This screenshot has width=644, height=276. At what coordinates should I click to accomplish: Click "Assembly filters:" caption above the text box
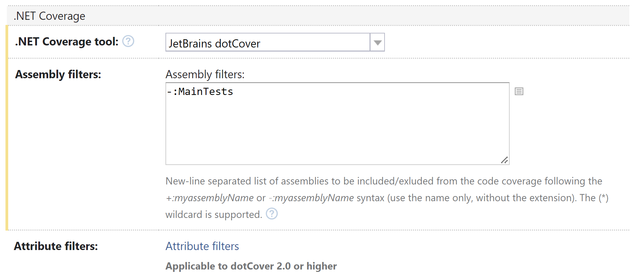coord(205,74)
